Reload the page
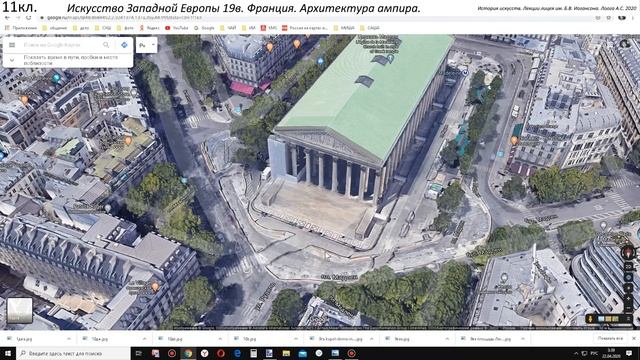 [28, 18]
